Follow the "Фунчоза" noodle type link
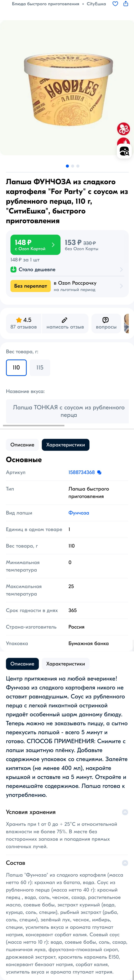The width and height of the screenshot is (134, 980). tap(78, 513)
